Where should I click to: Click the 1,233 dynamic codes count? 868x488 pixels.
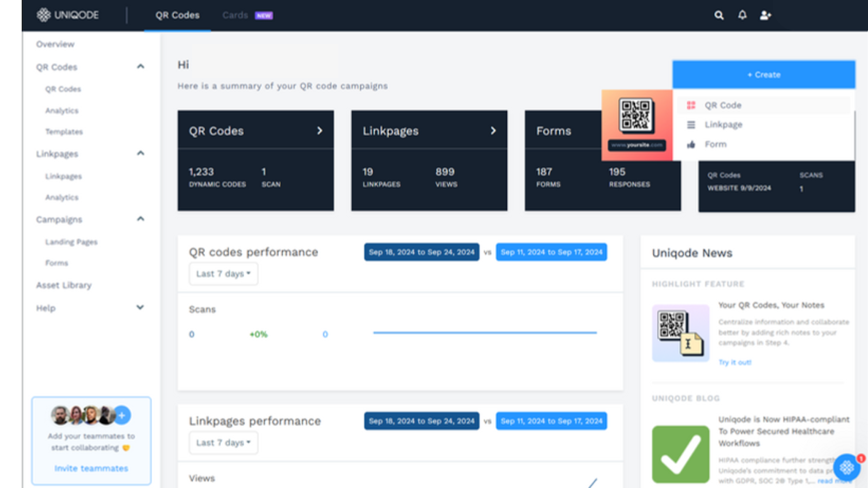201,172
